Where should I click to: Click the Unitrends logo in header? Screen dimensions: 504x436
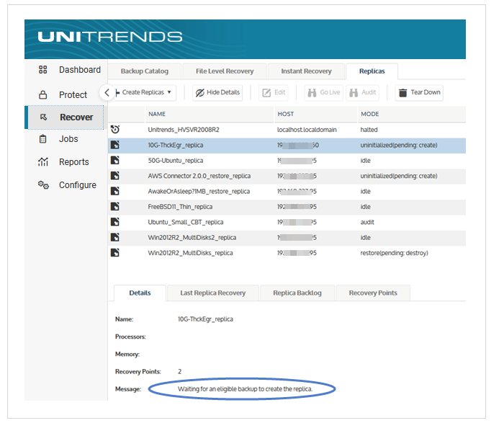click(x=110, y=37)
